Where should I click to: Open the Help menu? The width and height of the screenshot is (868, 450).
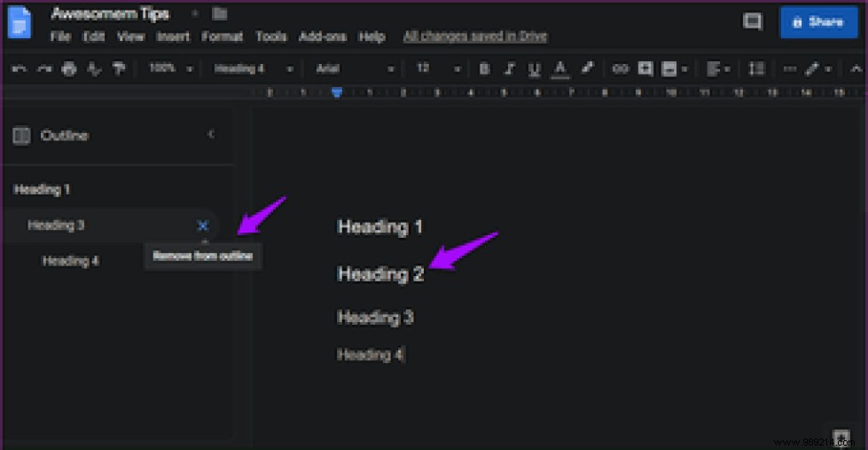pyautogui.click(x=372, y=36)
